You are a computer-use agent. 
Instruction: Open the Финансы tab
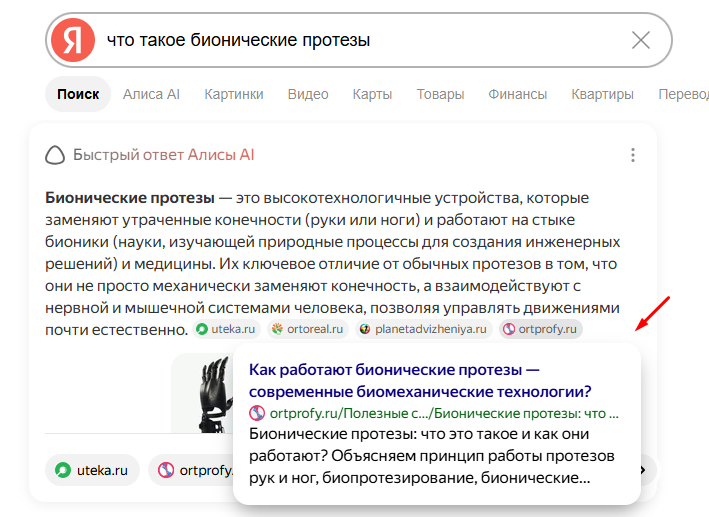coord(517,94)
